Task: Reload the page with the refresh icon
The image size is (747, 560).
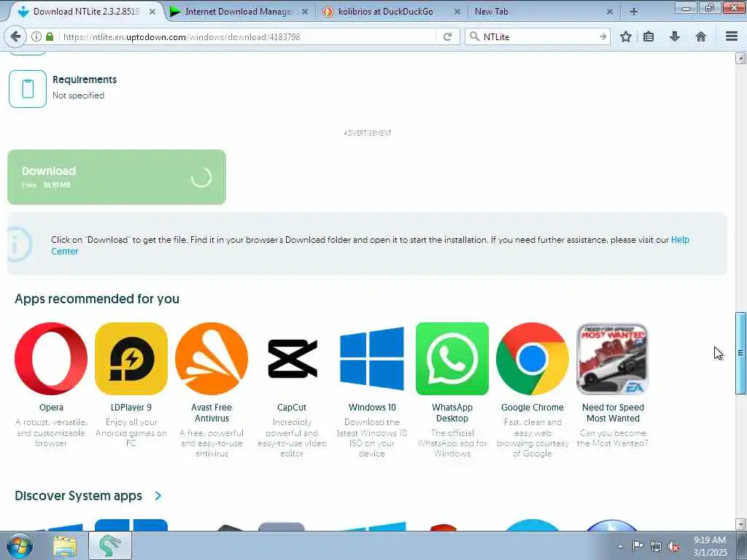Action: pyautogui.click(x=447, y=36)
